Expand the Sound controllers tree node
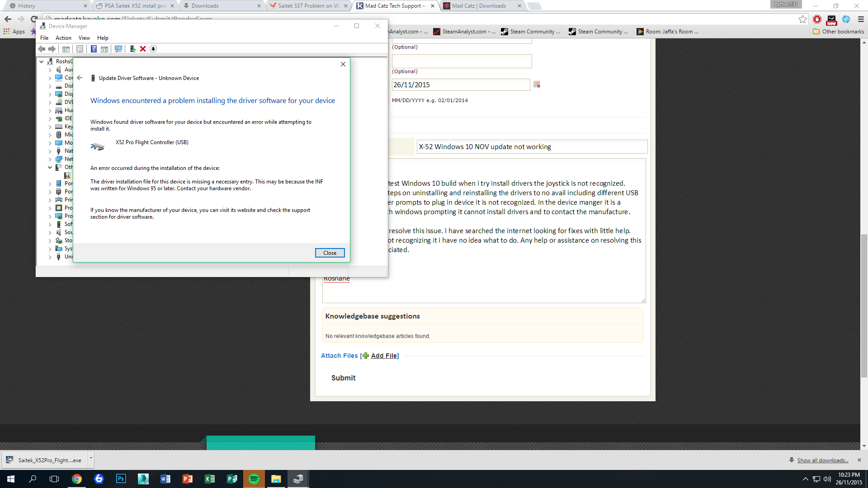This screenshot has height=488, width=868. click(x=50, y=232)
